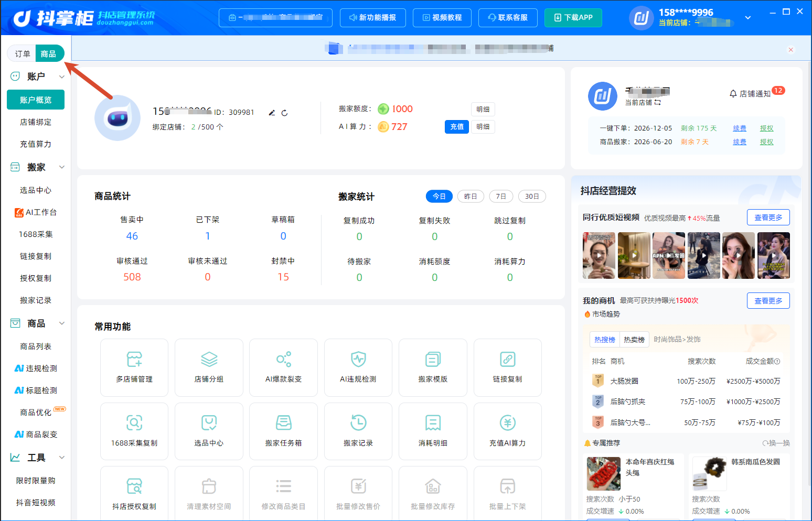Open 商品优化 in sidebar
This screenshot has height=521, width=812.
(36, 413)
